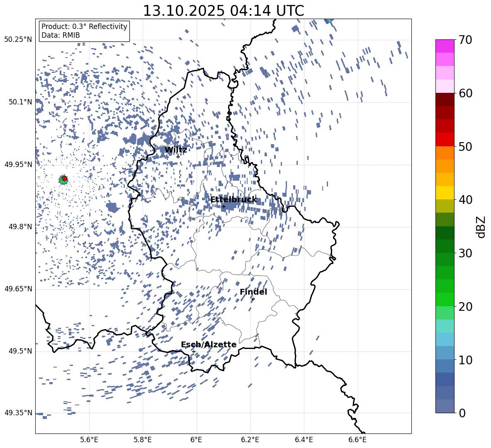Click the red radar site marker

pyautogui.click(x=64, y=179)
